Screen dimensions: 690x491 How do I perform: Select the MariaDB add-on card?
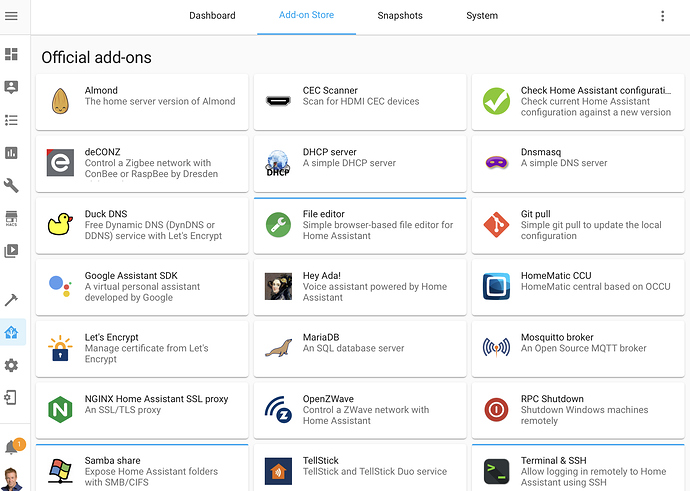click(360, 348)
